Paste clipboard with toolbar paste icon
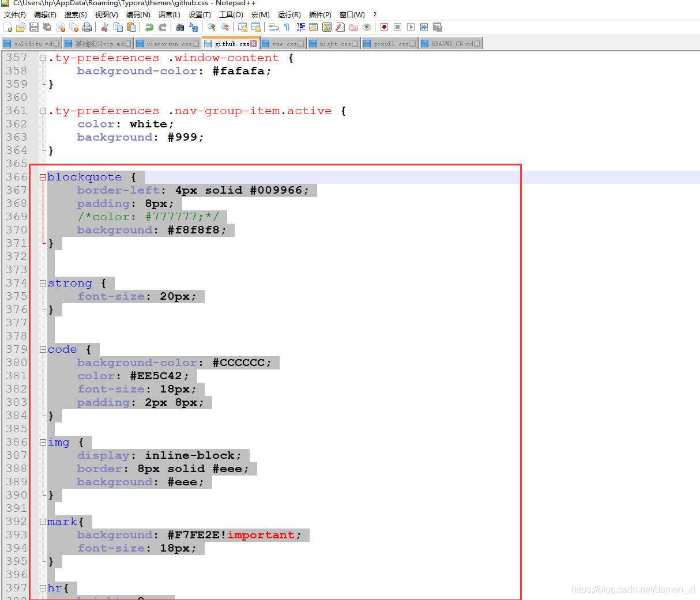This screenshot has width=700, height=600. coord(131,27)
